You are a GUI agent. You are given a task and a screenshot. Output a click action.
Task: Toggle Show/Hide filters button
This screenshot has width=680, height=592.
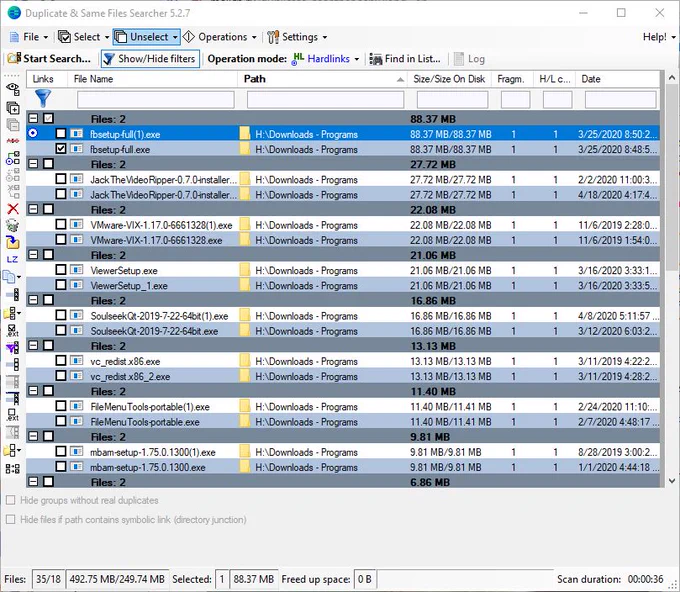click(x=150, y=59)
